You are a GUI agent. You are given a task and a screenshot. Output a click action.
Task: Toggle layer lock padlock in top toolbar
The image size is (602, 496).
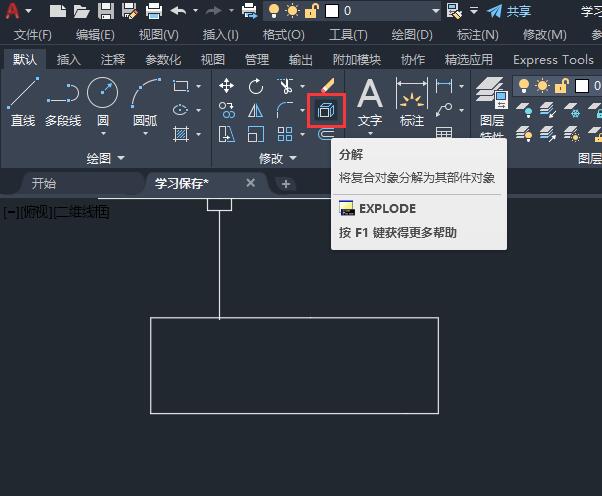pyautogui.click(x=311, y=11)
